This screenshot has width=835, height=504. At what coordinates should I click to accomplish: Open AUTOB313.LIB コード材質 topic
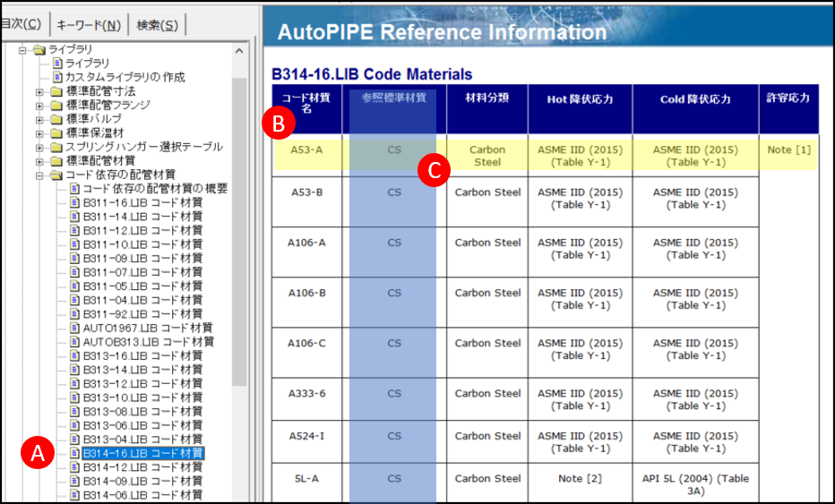coord(148,342)
